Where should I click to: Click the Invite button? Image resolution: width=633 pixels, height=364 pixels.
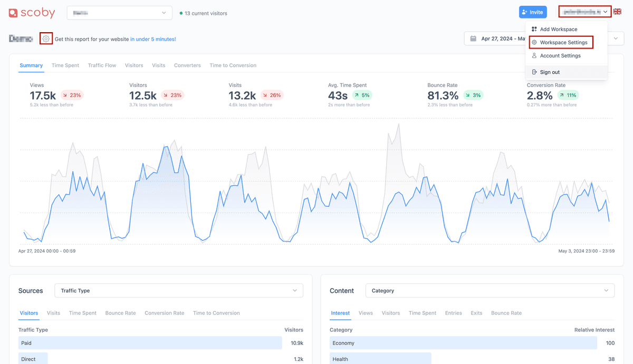(533, 12)
